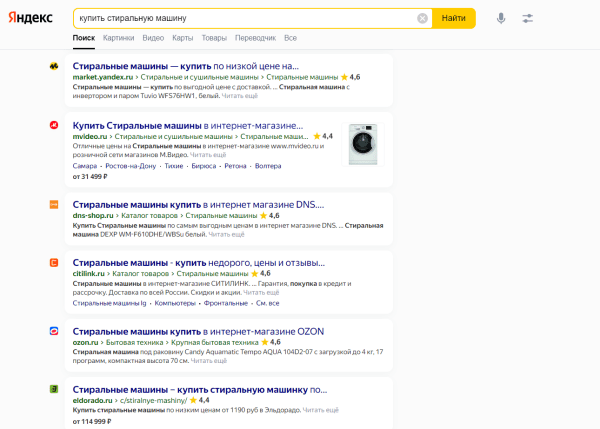
Task: Click the M.Video red favicon
Action: pyautogui.click(x=54, y=125)
